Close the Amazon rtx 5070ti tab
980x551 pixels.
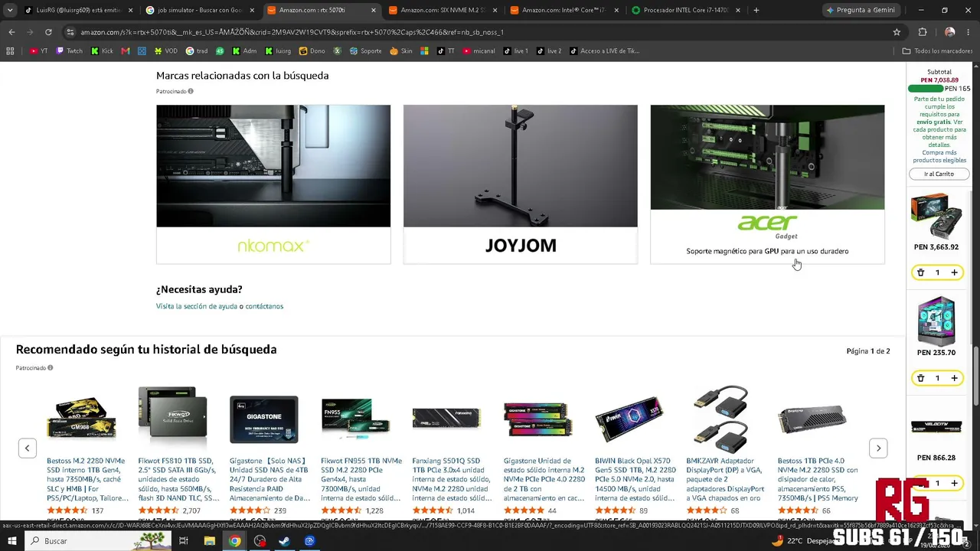tap(374, 10)
